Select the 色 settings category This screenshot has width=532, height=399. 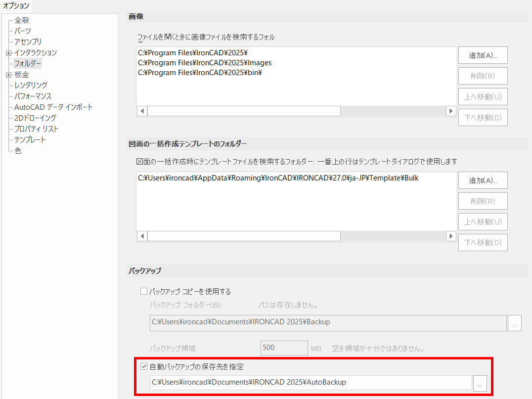17,150
